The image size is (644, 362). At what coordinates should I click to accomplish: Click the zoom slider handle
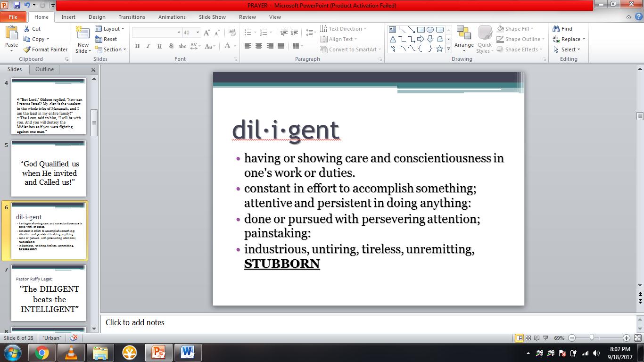tap(592, 338)
